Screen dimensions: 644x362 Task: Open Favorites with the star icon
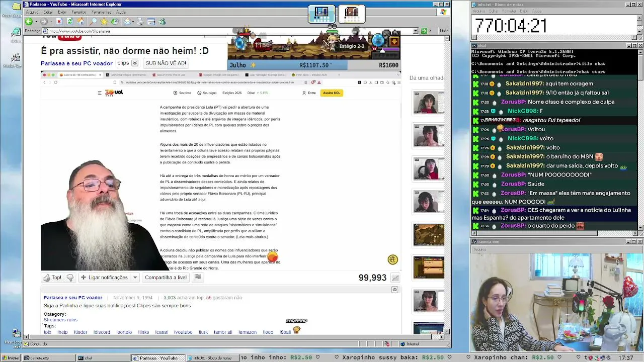click(104, 22)
